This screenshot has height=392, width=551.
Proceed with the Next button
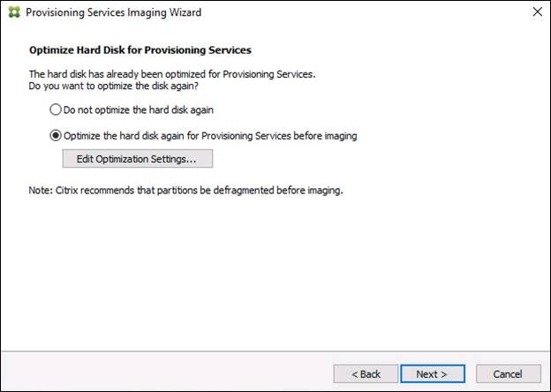[434, 373]
